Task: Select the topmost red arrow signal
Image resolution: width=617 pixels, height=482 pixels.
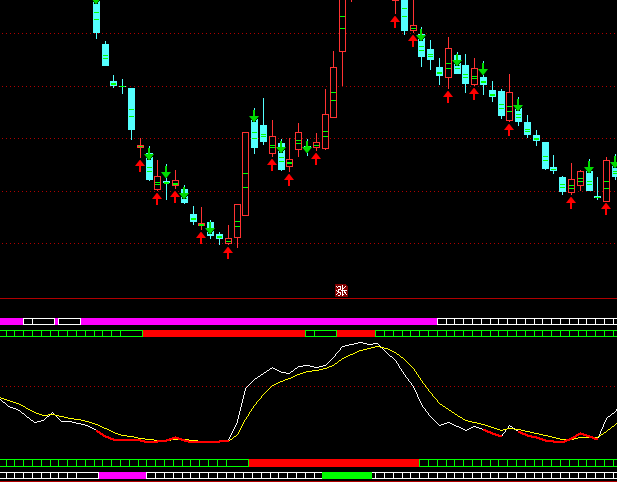Action: pos(395,20)
